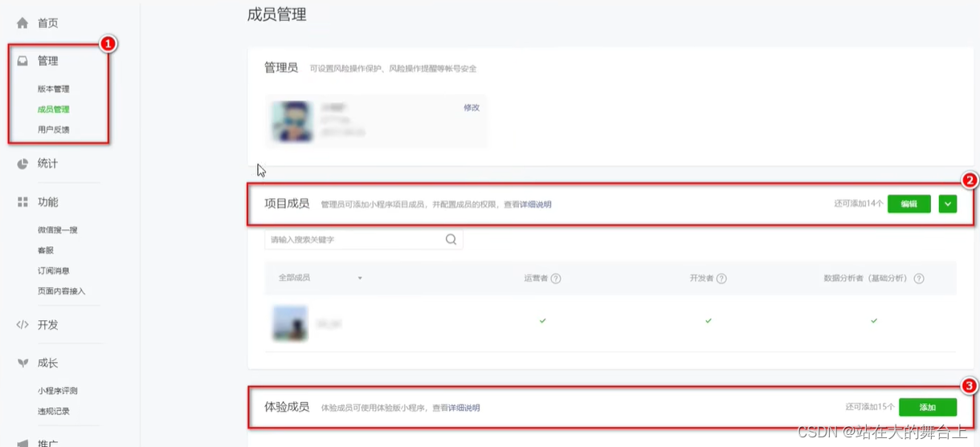Select 用户反馈 in the sidebar
This screenshot has height=447, width=980.
point(54,129)
